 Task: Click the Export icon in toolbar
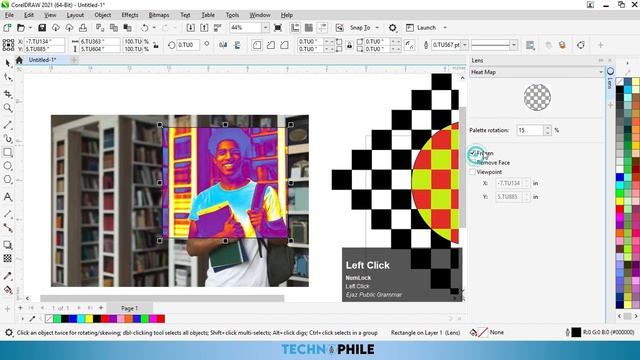[204, 28]
